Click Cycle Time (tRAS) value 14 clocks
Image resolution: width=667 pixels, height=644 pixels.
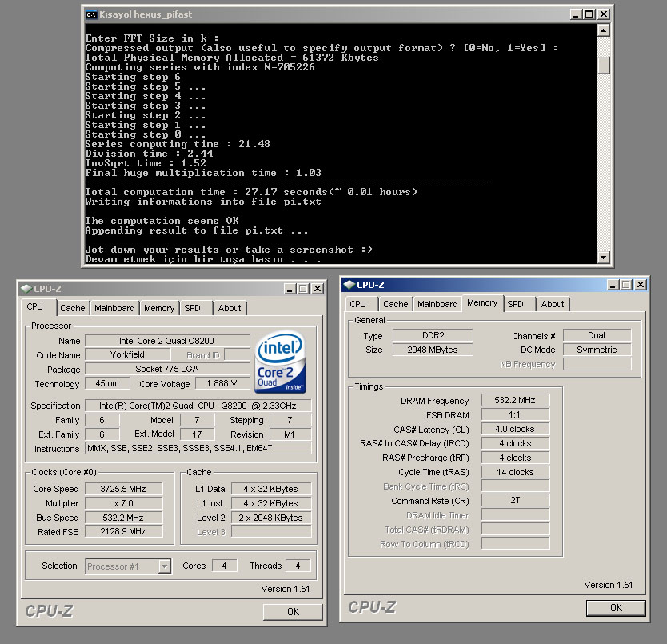click(x=515, y=472)
